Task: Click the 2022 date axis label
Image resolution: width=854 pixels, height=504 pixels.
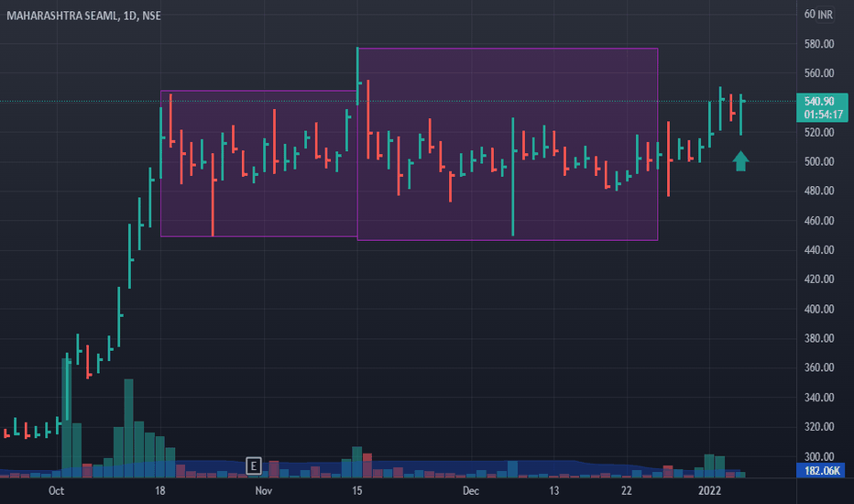Action: [709, 491]
